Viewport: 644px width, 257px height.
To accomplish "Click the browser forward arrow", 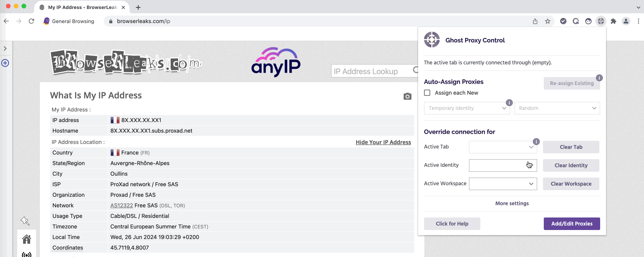I will pyautogui.click(x=19, y=21).
